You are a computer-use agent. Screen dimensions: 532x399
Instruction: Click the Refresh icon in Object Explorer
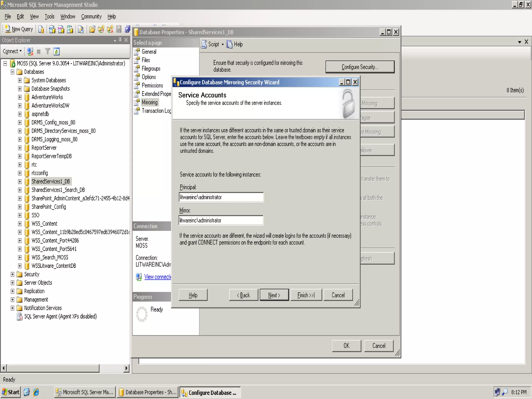[56, 51]
